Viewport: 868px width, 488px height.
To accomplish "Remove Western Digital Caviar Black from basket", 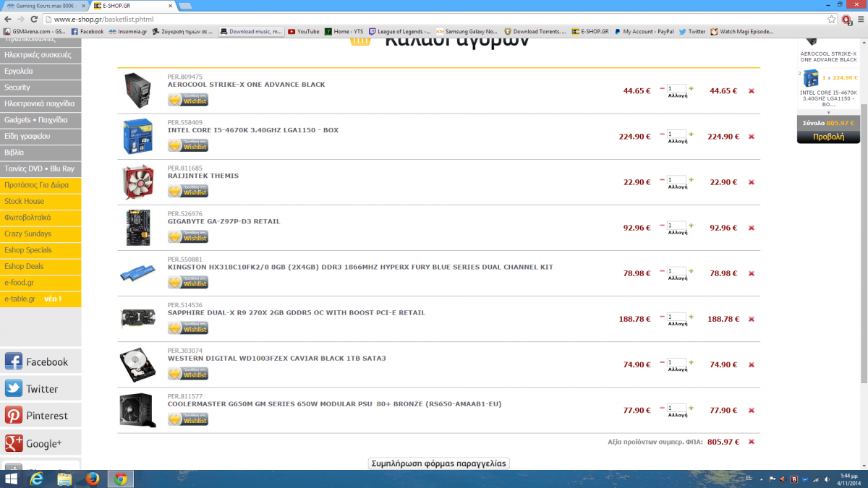I will coord(752,364).
